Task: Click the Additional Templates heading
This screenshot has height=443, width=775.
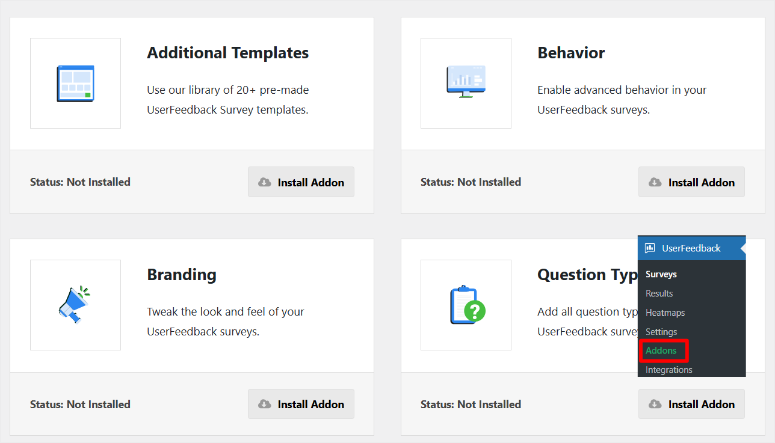Action: tap(227, 53)
